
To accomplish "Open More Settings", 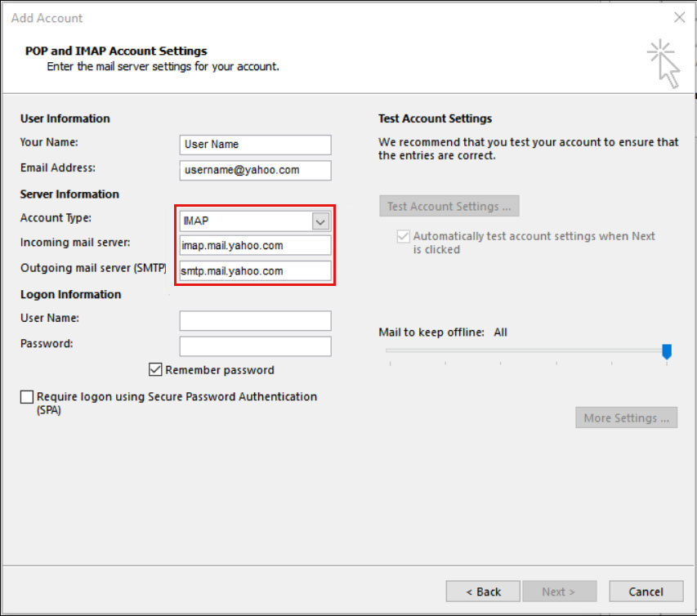I will tap(626, 417).
